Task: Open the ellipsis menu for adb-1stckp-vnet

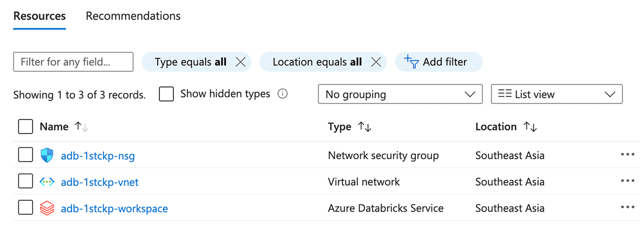Action: (x=627, y=182)
